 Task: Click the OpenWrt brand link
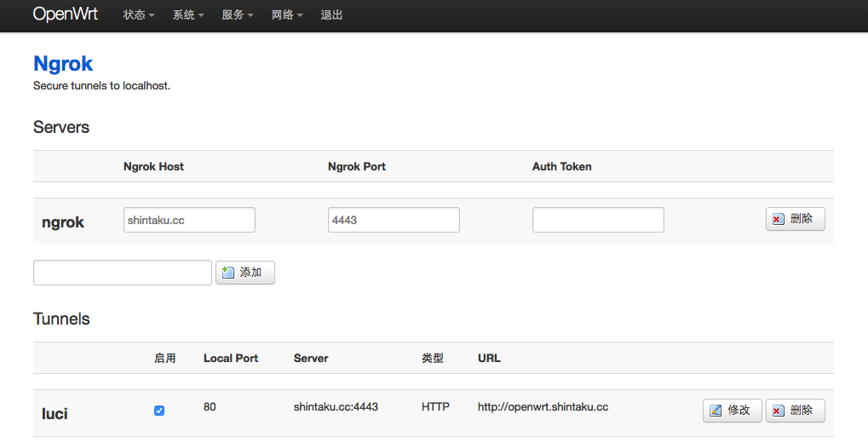click(x=66, y=14)
